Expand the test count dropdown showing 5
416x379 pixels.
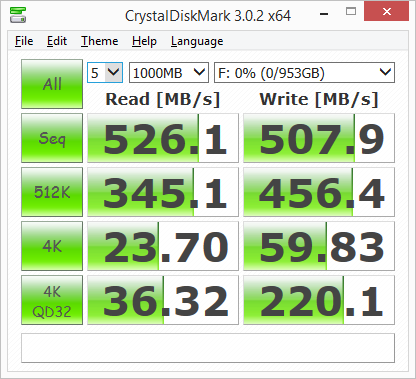click(105, 72)
